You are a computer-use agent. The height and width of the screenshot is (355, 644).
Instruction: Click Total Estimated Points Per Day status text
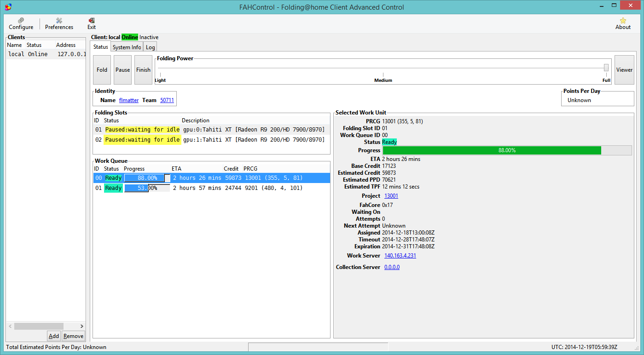(56, 347)
